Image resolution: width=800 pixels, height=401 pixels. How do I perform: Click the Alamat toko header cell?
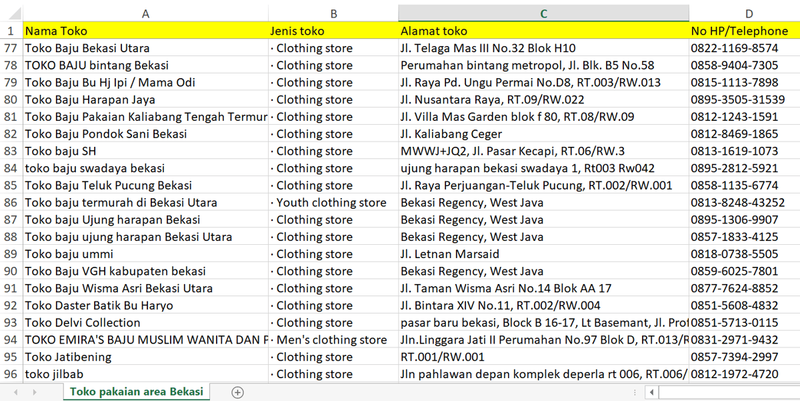(x=543, y=31)
